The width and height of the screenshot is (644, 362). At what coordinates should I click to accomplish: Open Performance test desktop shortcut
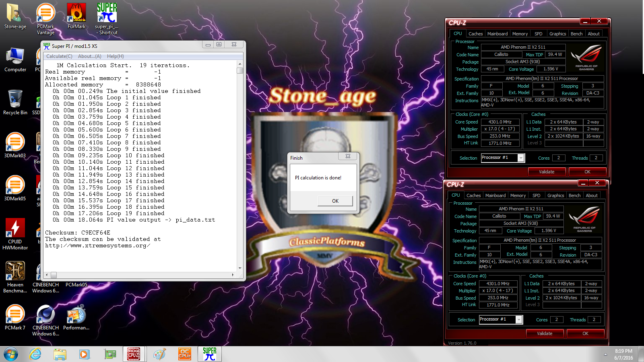(76, 317)
